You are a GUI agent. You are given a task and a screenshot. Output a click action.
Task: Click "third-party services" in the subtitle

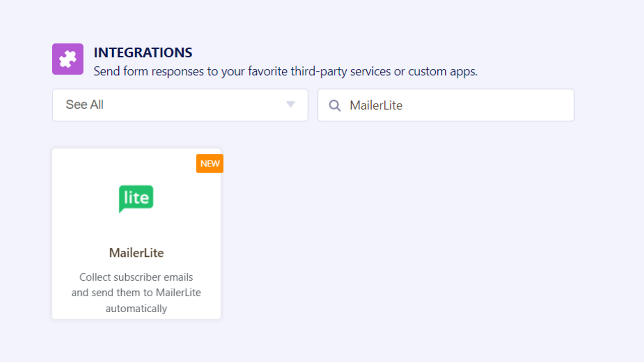point(341,71)
